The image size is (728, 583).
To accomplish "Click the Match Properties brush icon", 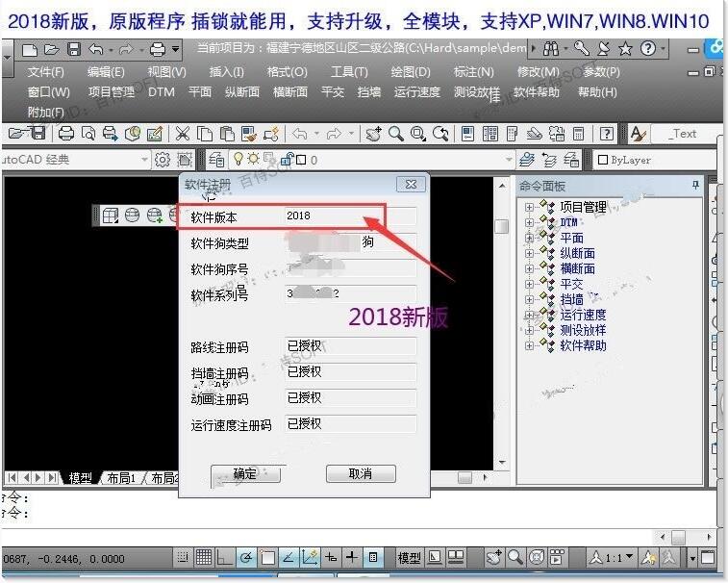I will click(x=249, y=134).
